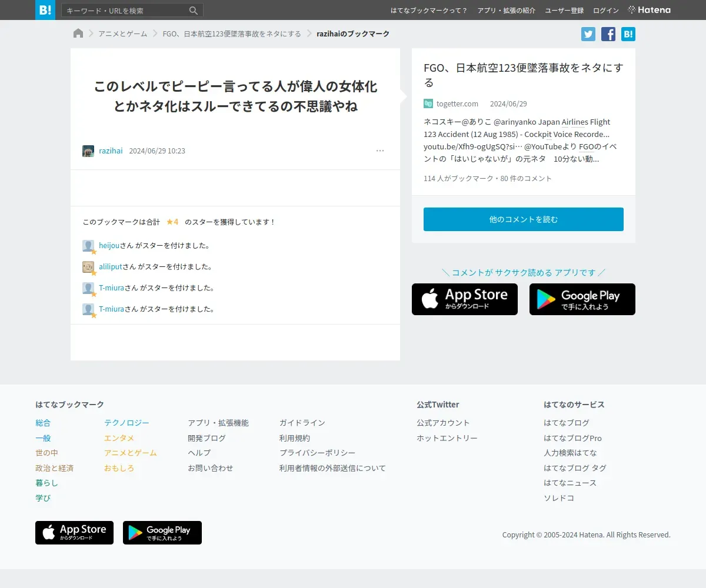Open footer 学び category
Image resolution: width=706 pixels, height=588 pixels.
click(x=43, y=498)
